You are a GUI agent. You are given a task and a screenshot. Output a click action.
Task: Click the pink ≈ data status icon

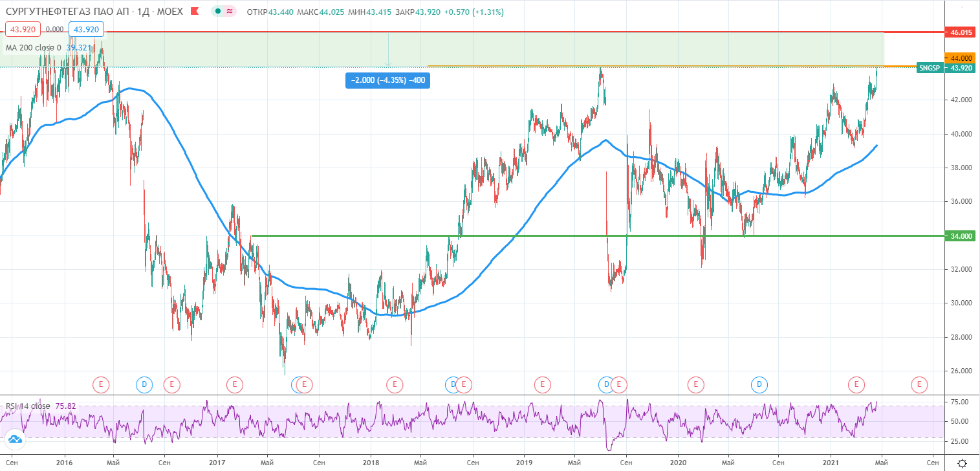[230, 12]
